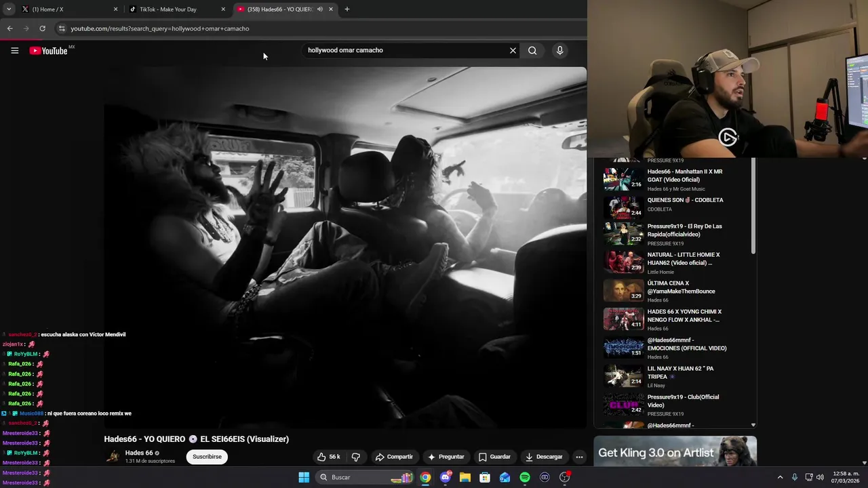Click Compartir share button

394,457
